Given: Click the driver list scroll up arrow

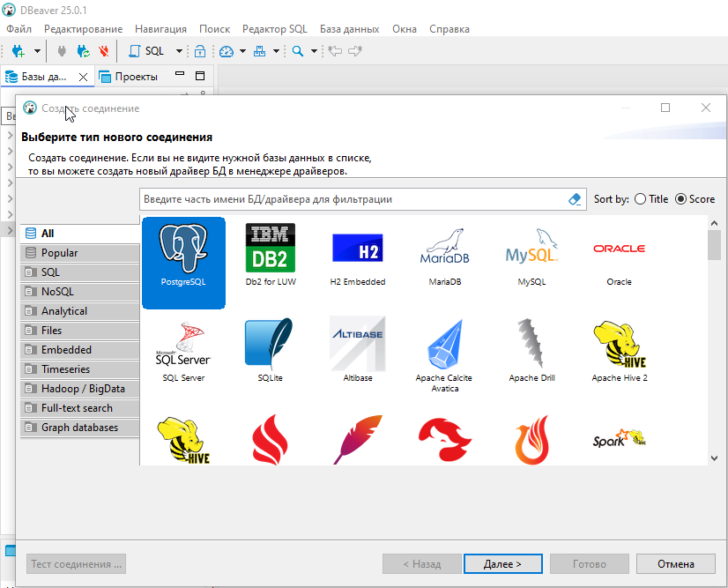Looking at the screenshot, I should [x=714, y=223].
